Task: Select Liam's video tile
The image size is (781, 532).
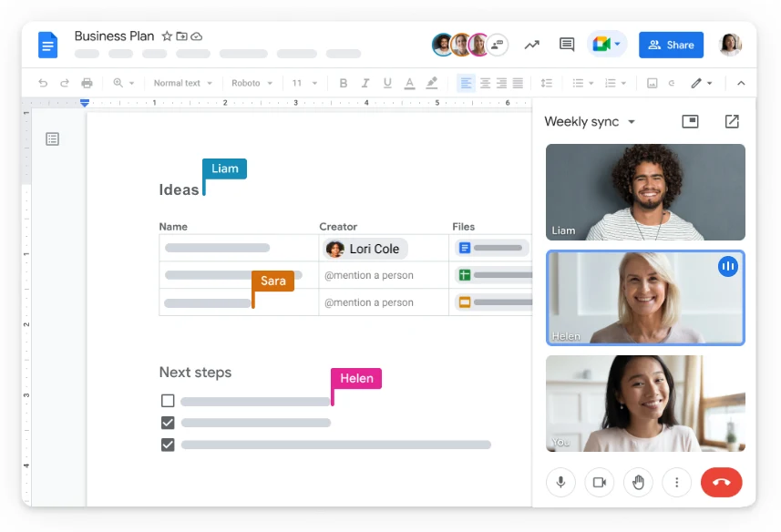Action: [645, 192]
